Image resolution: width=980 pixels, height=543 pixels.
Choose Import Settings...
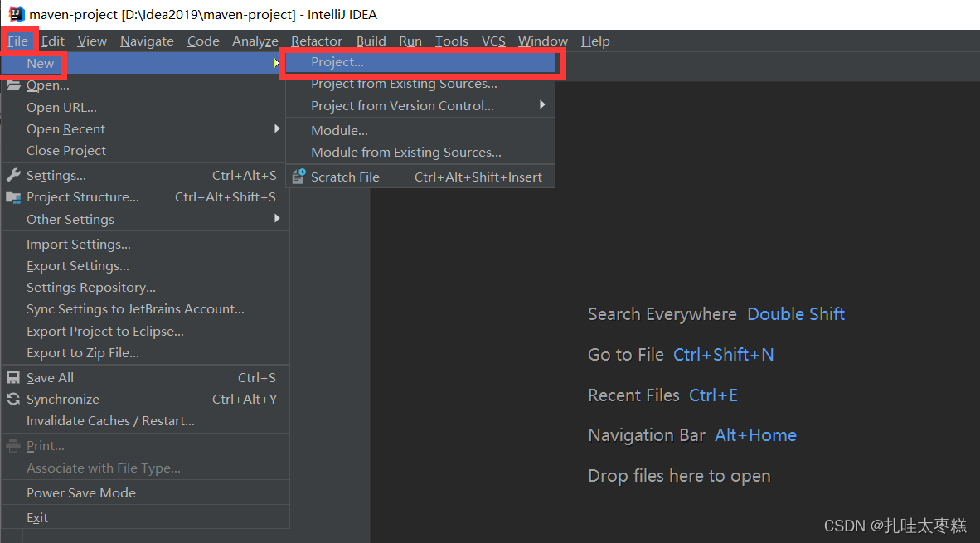point(145,245)
